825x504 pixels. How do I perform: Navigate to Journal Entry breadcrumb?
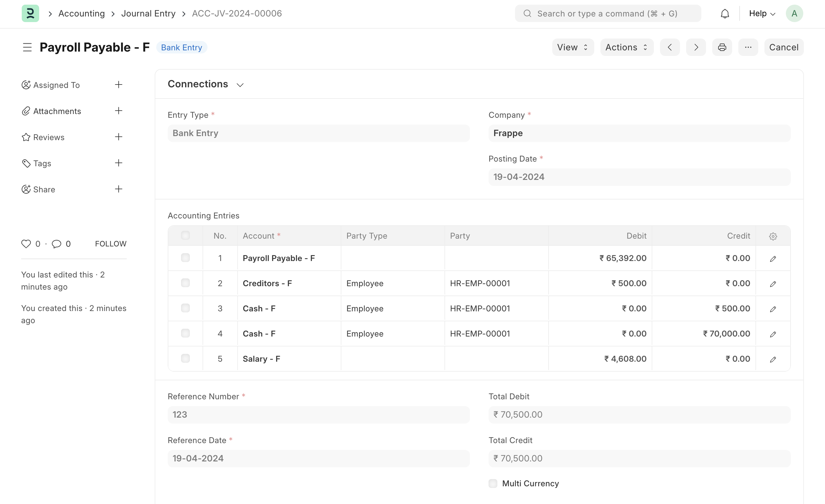[x=148, y=14]
